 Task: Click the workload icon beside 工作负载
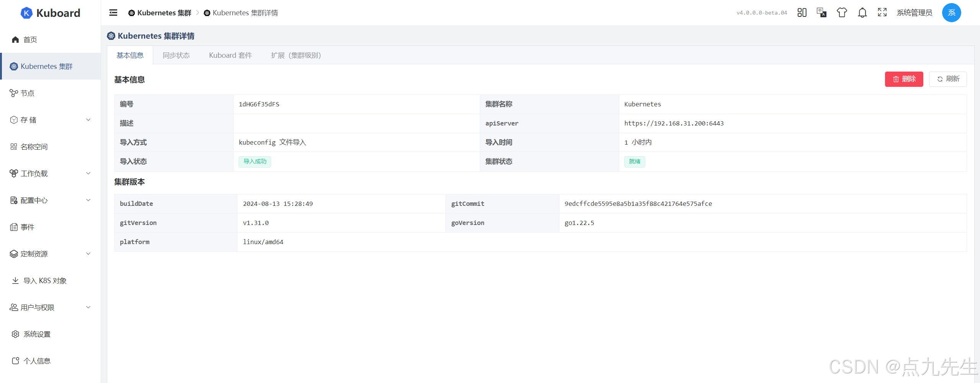[14, 173]
